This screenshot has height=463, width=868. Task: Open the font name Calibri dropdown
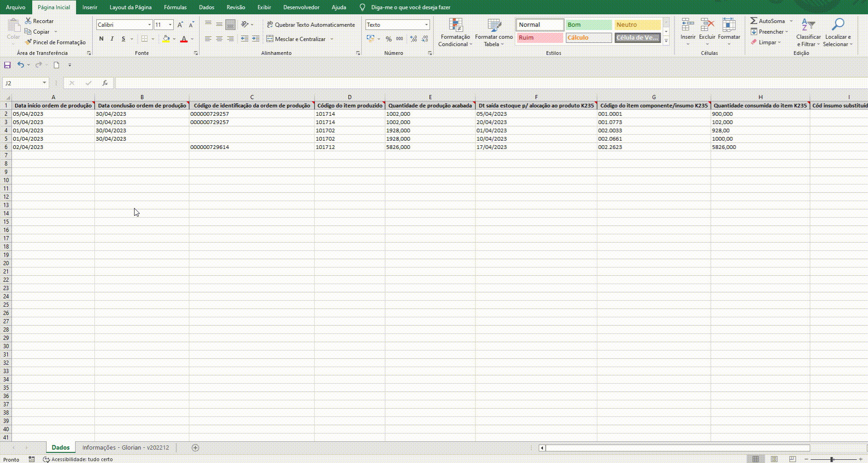click(149, 24)
